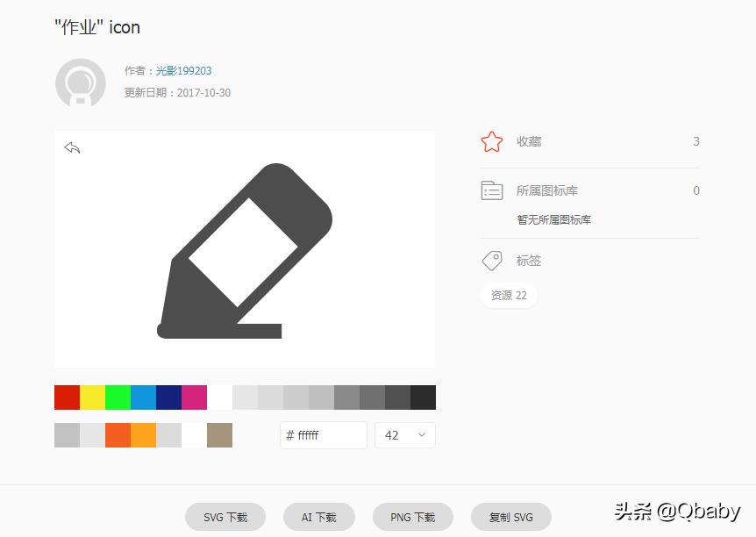Click the hex color input showing ffffff
This screenshot has width=756, height=537.
323,435
